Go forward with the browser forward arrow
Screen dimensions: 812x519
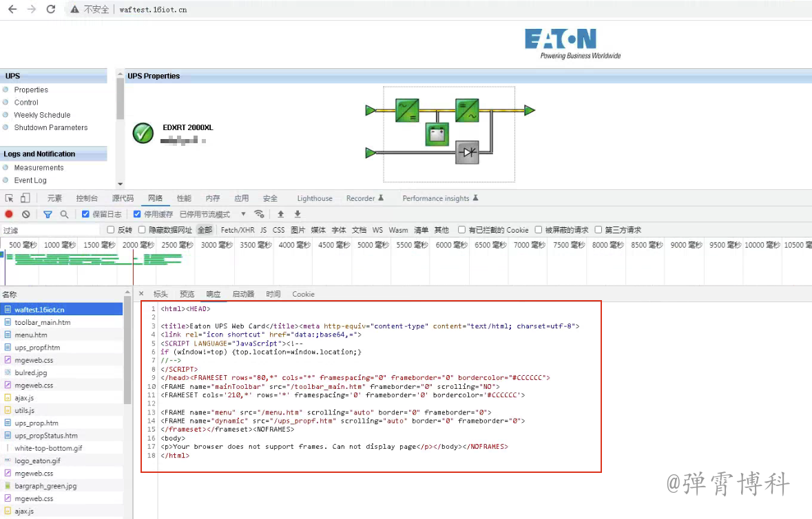pos(32,10)
